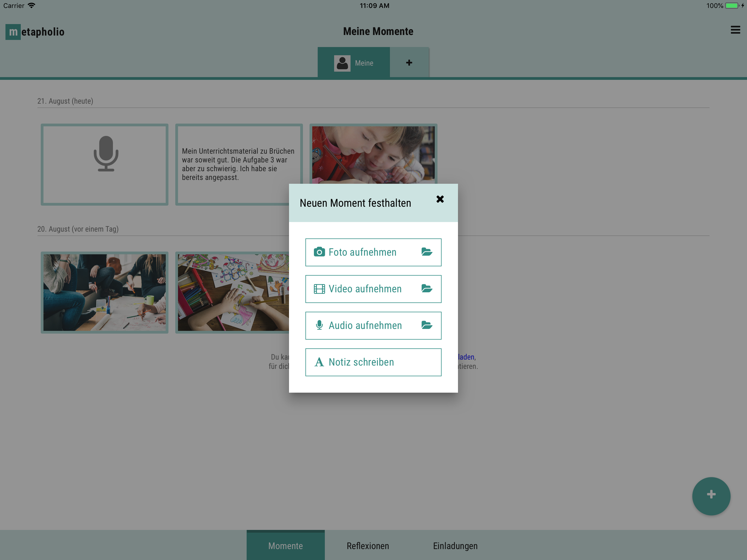Image resolution: width=747 pixels, height=560 pixels.
Task: Select the Momente bottom tab
Action: [x=285, y=546]
